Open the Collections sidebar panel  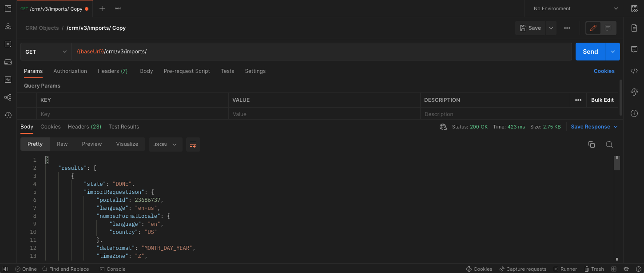tap(8, 8)
